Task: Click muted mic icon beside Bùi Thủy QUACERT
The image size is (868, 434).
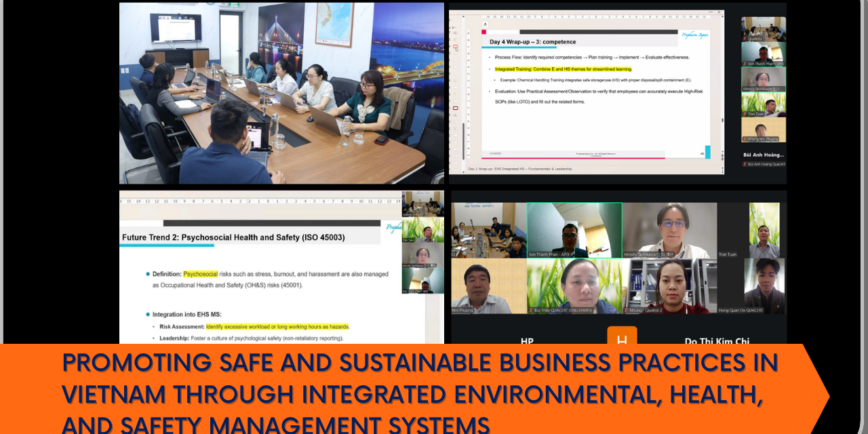Action: tap(531, 311)
